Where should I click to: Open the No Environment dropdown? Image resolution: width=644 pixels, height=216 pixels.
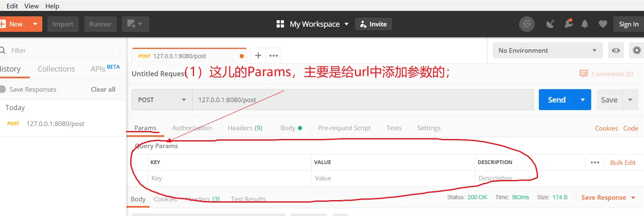coord(548,50)
